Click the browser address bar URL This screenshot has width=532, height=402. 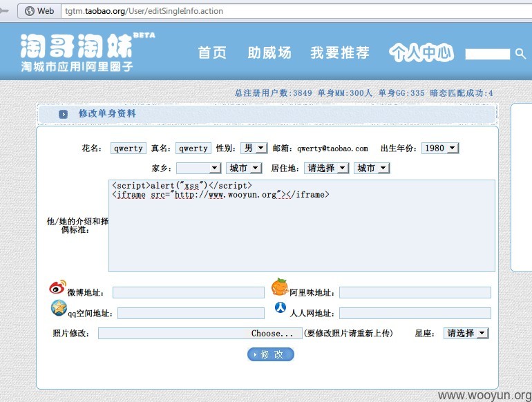[144, 11]
